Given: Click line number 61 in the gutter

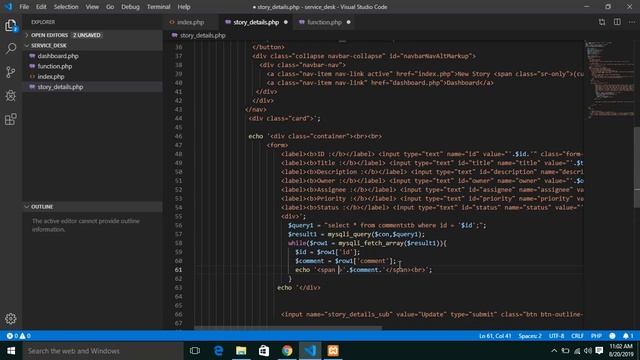Looking at the screenshot, I should [178, 270].
